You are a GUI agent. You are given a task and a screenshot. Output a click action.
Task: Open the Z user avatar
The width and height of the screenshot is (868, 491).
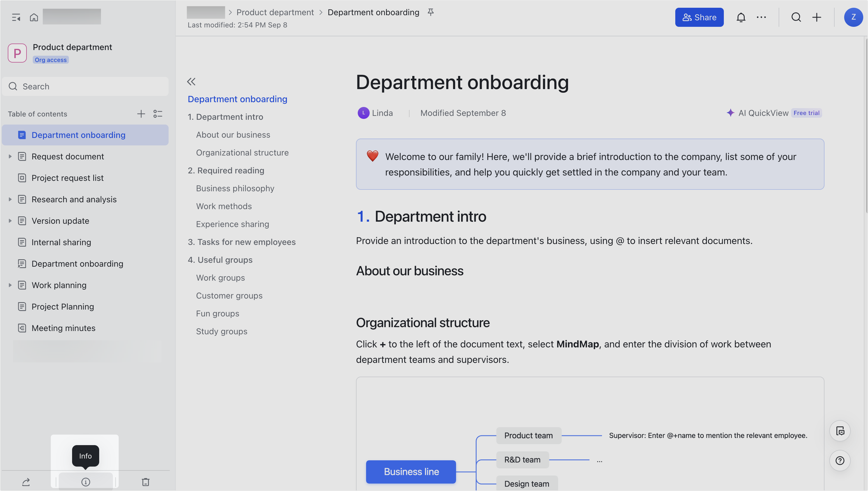[x=853, y=17]
